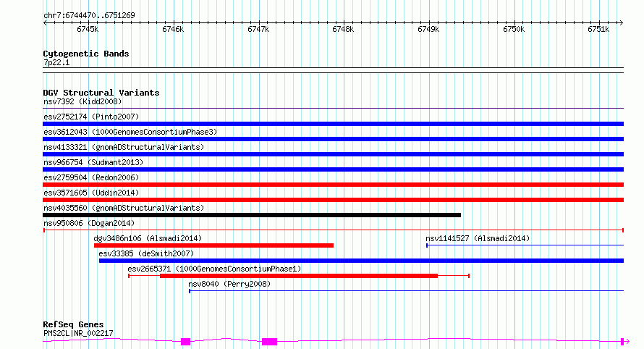Click the 6746k ruler label
644x349 pixels.
click(x=173, y=29)
